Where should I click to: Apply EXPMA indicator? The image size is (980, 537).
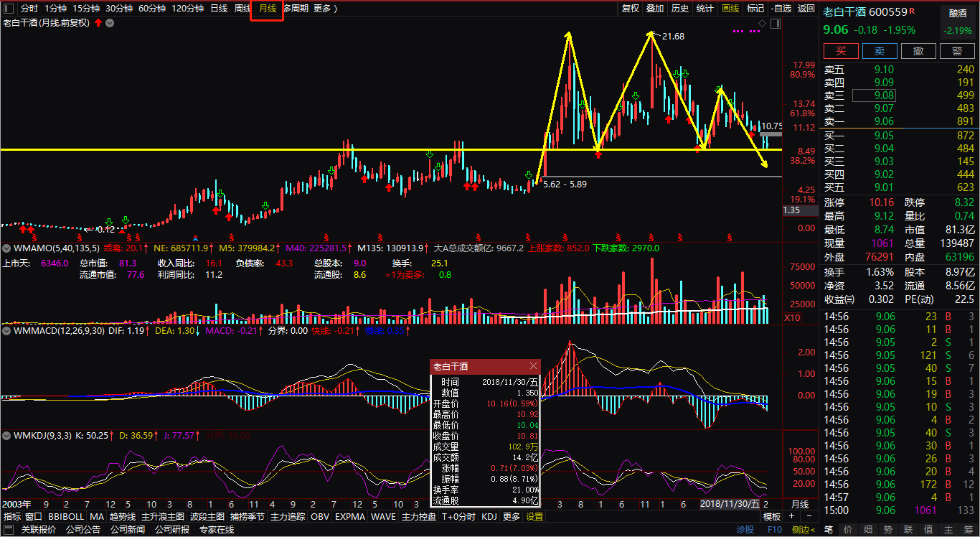point(350,516)
